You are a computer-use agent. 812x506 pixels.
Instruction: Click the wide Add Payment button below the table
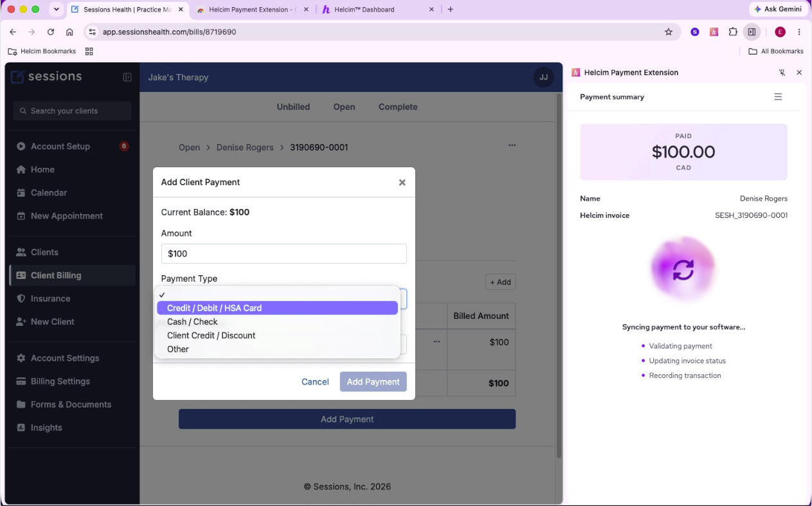[x=347, y=419]
